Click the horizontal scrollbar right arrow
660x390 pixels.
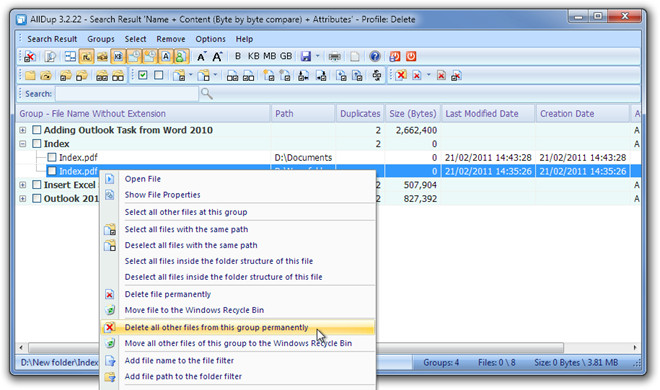(635, 348)
